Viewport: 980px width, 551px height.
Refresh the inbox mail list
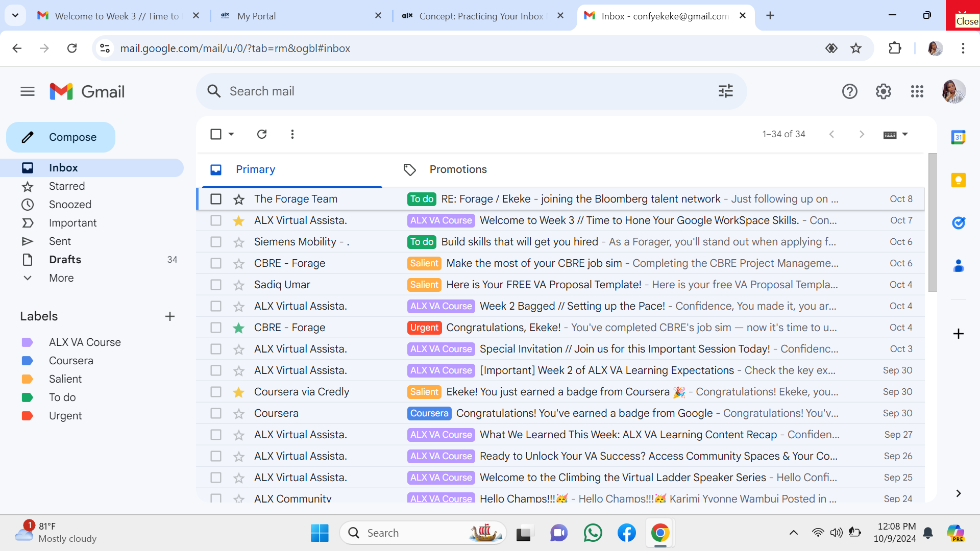[x=262, y=134]
